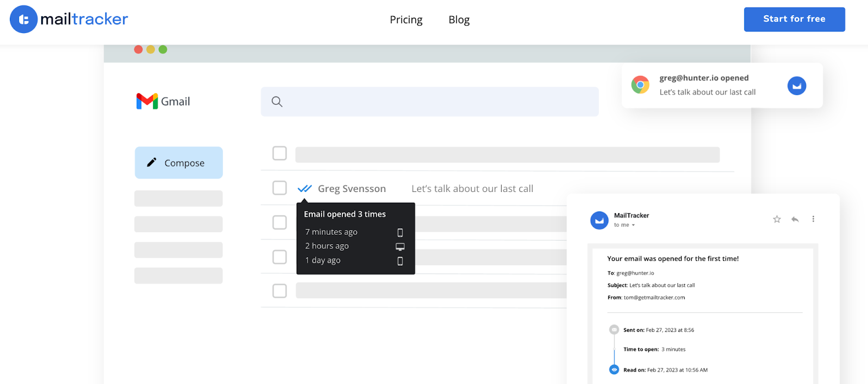
Task: Click 'Your email was opened for the first time!'
Action: (673, 259)
